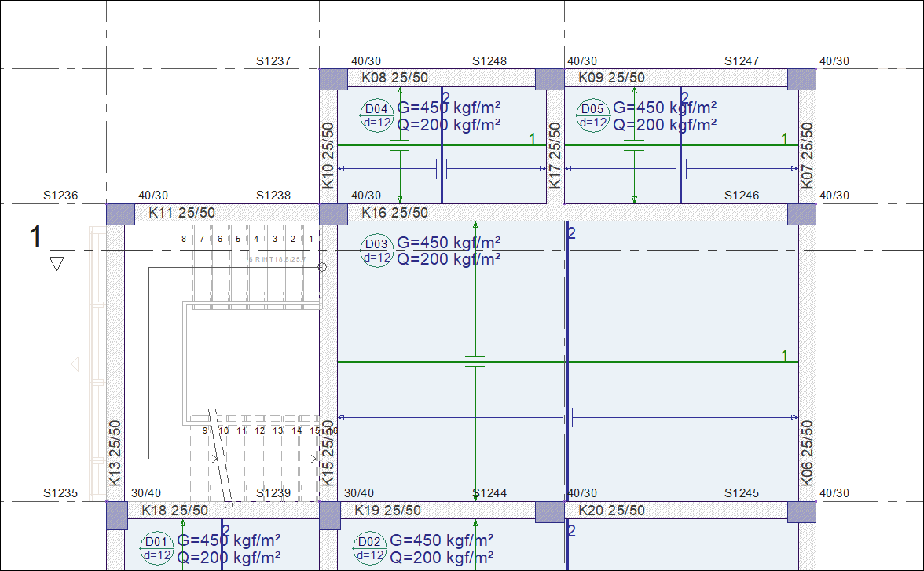Click the vertical K13 25/50 beam label
The width and height of the screenshot is (924, 571).
point(115,453)
